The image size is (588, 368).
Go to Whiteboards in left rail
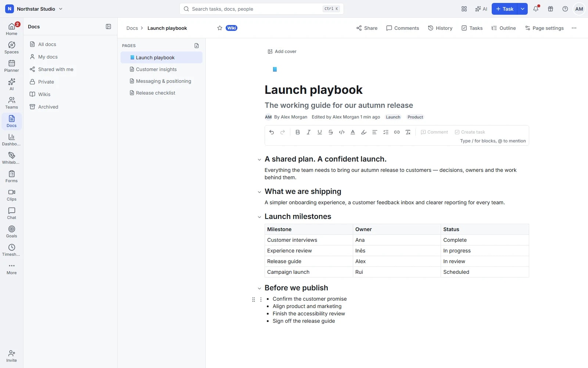[x=11, y=158]
